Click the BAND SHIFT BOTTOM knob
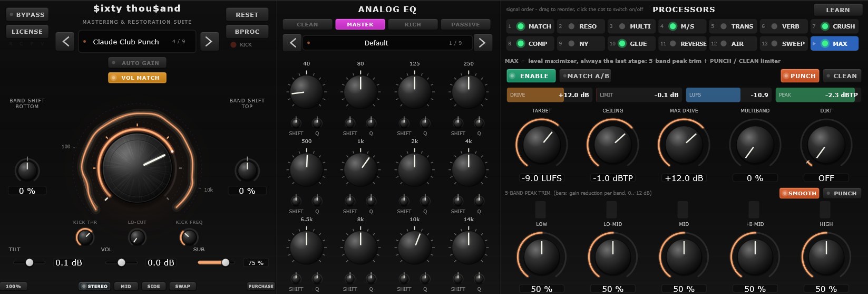Screen dimensions: 868x294 (x=27, y=170)
